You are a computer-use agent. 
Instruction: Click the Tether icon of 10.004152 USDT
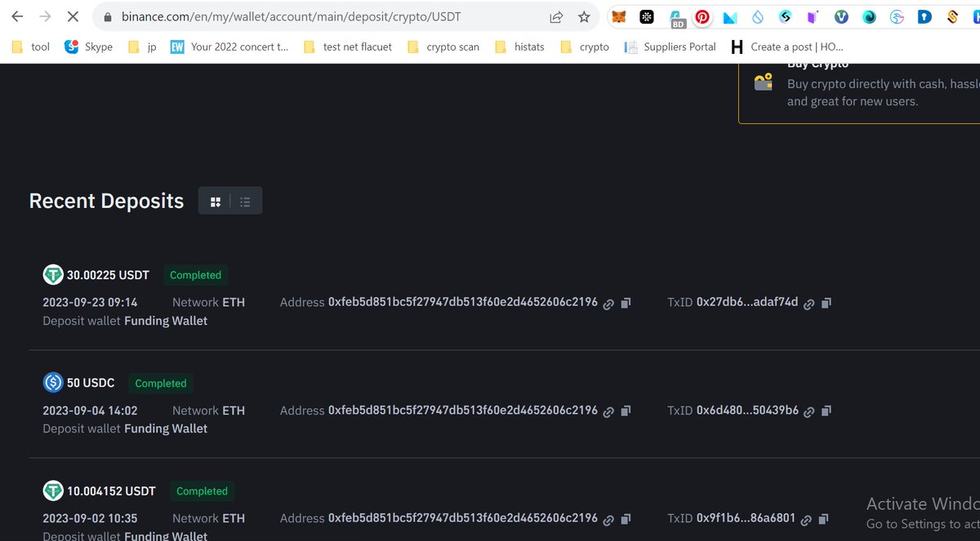[53, 490]
